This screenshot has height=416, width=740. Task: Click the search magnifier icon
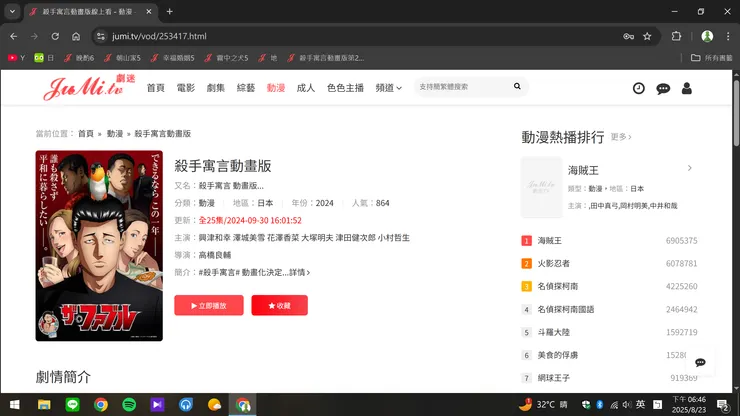pyautogui.click(x=517, y=86)
